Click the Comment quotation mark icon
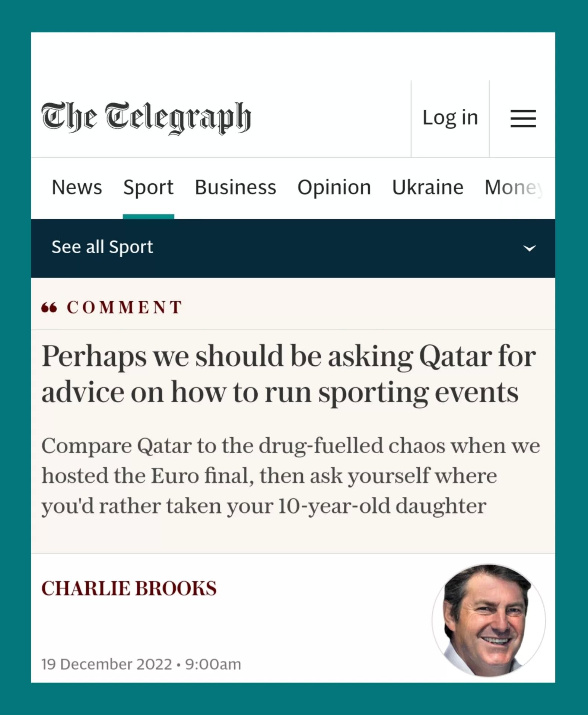This screenshot has height=715, width=588. click(49, 308)
